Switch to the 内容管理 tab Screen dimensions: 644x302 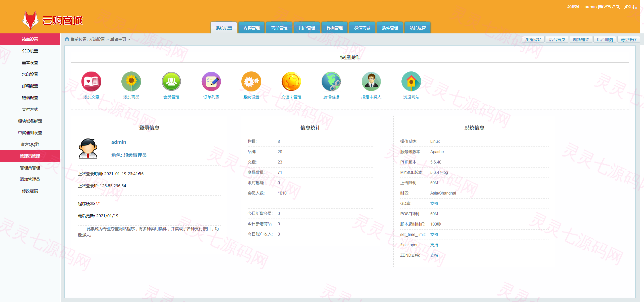tap(252, 28)
